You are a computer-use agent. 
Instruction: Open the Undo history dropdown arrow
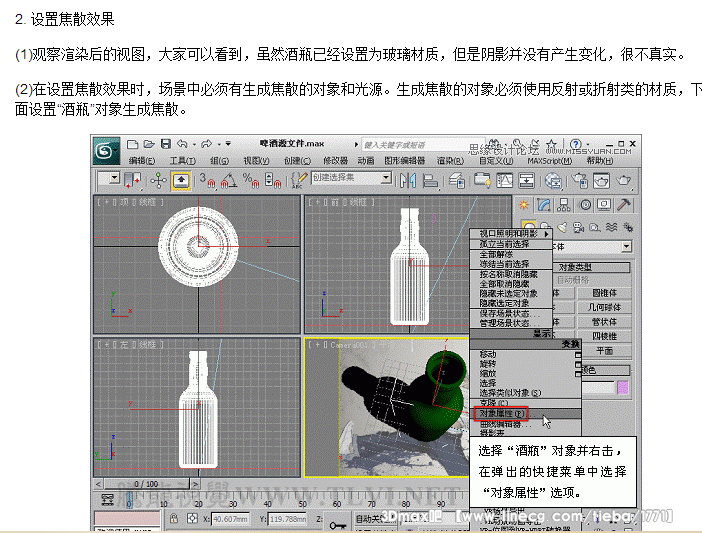click(x=194, y=145)
